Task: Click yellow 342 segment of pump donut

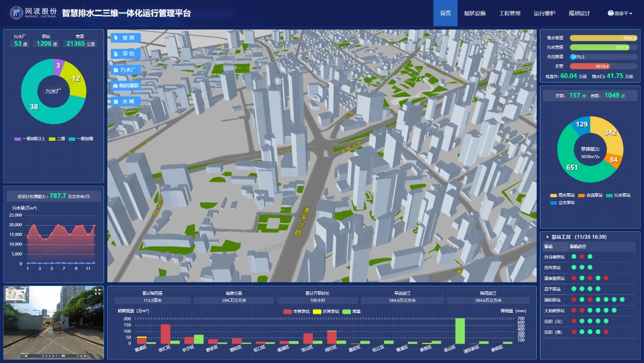Action: pyautogui.click(x=611, y=133)
